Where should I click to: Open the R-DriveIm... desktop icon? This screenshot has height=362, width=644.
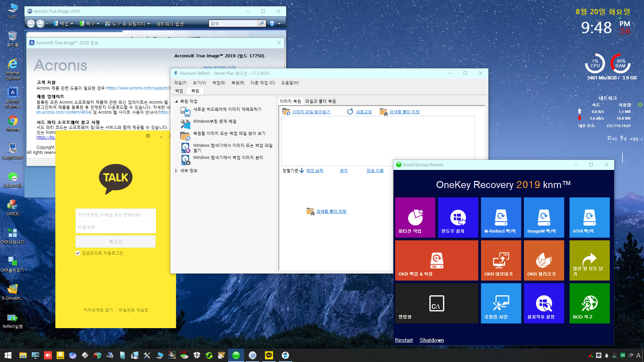(12, 292)
